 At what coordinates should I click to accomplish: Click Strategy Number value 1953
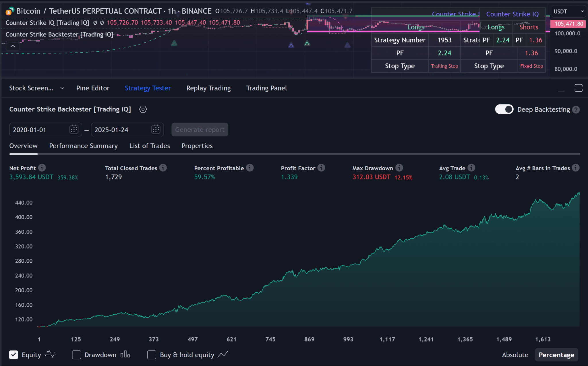tap(444, 40)
